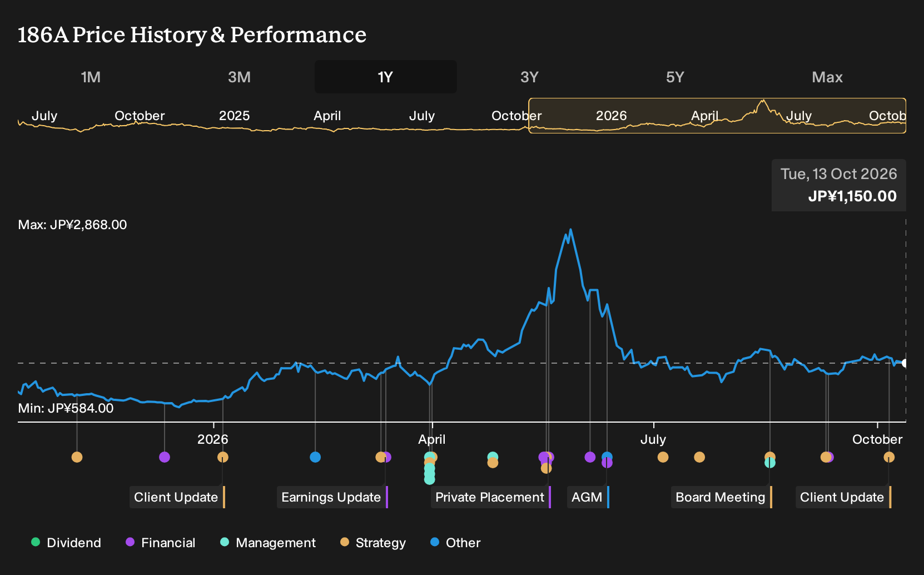Image resolution: width=924 pixels, height=575 pixels.
Task: Click the JP¥1,150.00 price value
Action: (x=852, y=196)
